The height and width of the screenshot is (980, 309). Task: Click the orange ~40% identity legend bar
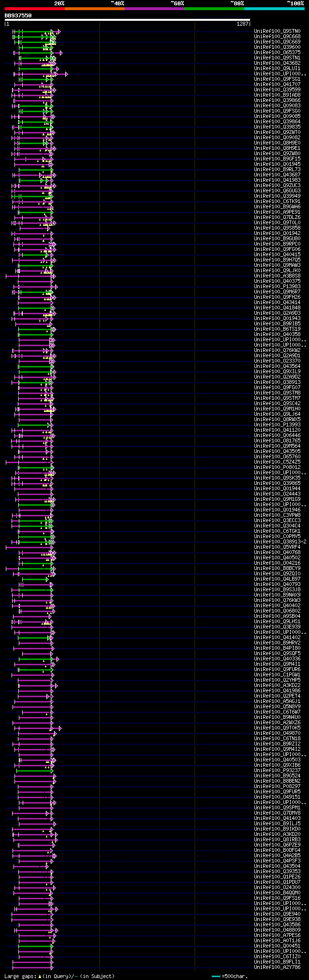coord(94,9)
